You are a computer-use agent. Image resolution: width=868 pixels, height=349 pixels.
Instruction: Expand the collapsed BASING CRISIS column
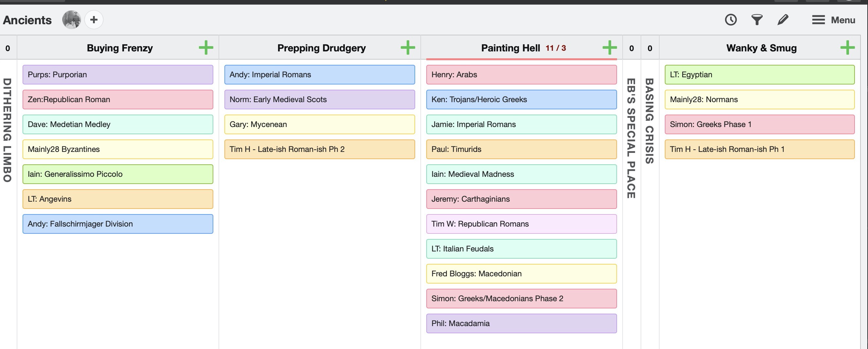[x=649, y=121]
